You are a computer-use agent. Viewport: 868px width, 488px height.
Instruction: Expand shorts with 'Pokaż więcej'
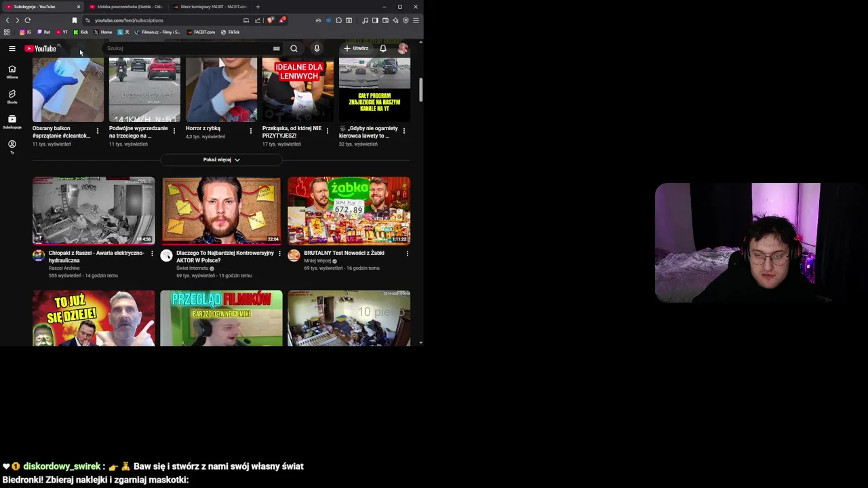(x=221, y=159)
